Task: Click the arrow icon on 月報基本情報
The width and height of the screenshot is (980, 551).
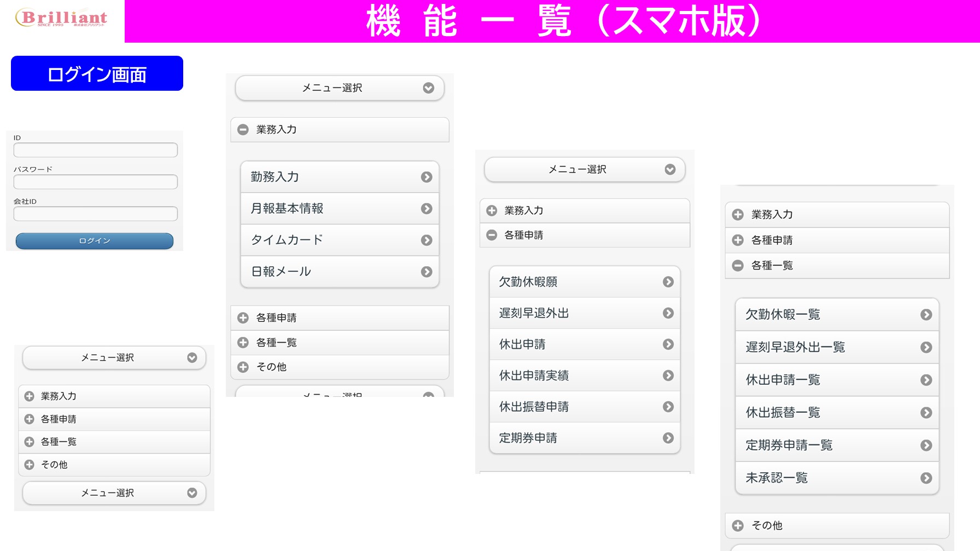Action: pos(427,209)
